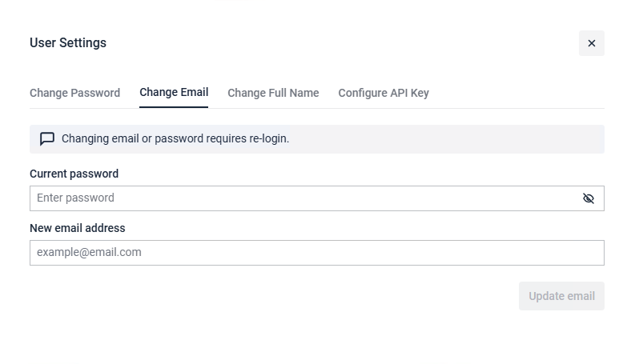Click the underline beneath the Change Email tab
Viewport: 635px width, 364px height.
pyautogui.click(x=174, y=106)
